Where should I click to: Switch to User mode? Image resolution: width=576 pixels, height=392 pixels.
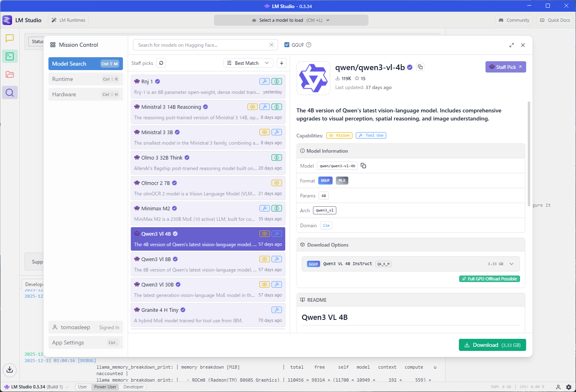(x=83, y=387)
